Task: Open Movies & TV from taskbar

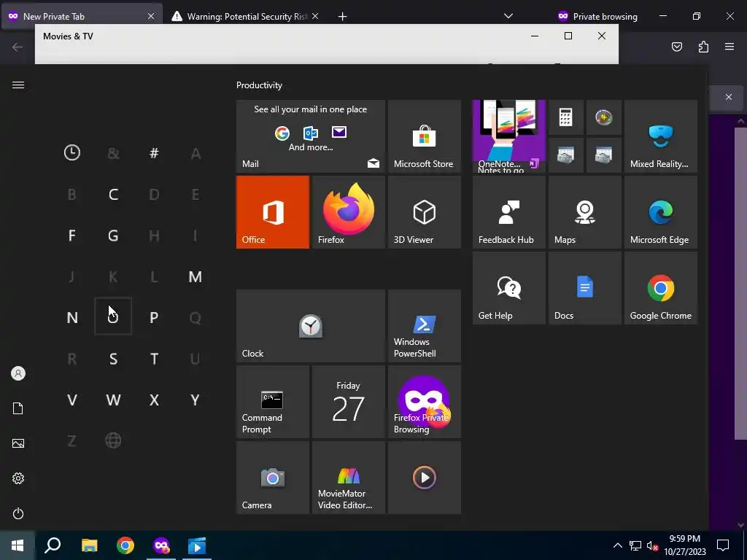Action: point(197,545)
